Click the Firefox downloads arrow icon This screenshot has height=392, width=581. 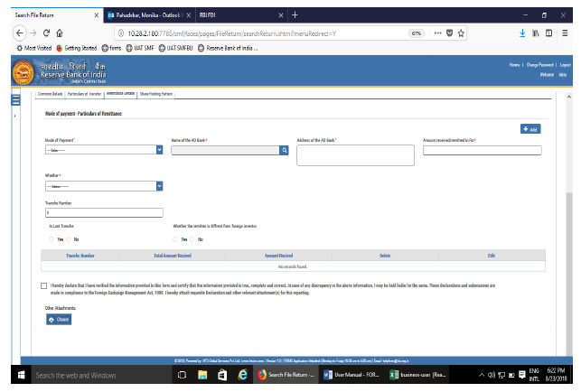pyautogui.click(x=522, y=33)
